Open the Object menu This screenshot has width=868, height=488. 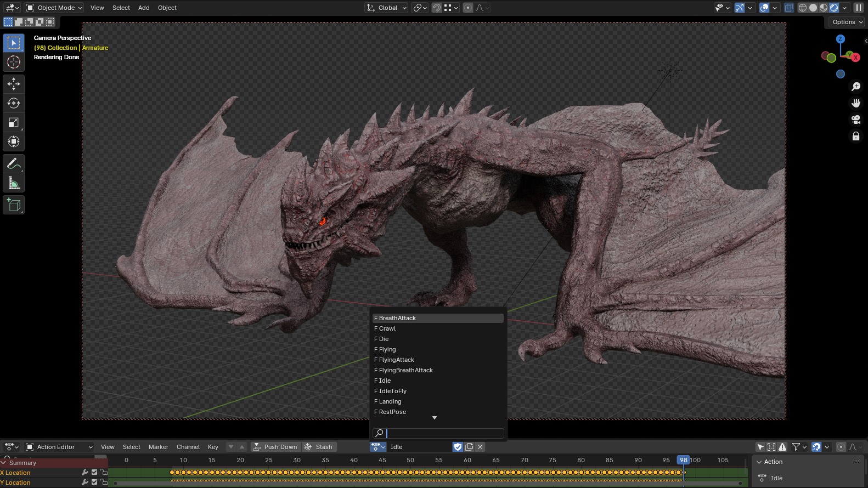[167, 8]
